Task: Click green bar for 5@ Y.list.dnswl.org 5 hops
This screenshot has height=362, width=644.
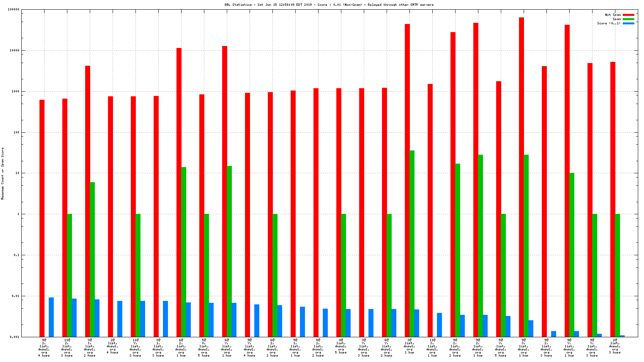Action: 503,275
